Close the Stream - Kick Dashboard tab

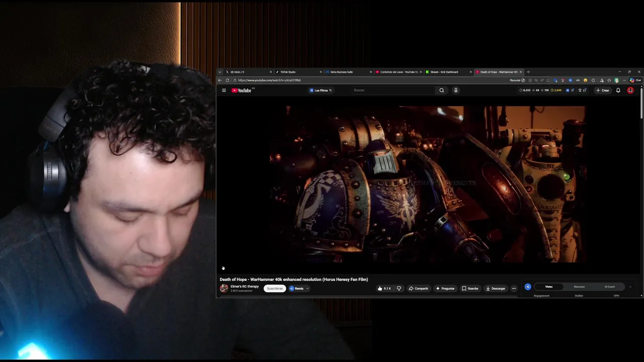471,72
